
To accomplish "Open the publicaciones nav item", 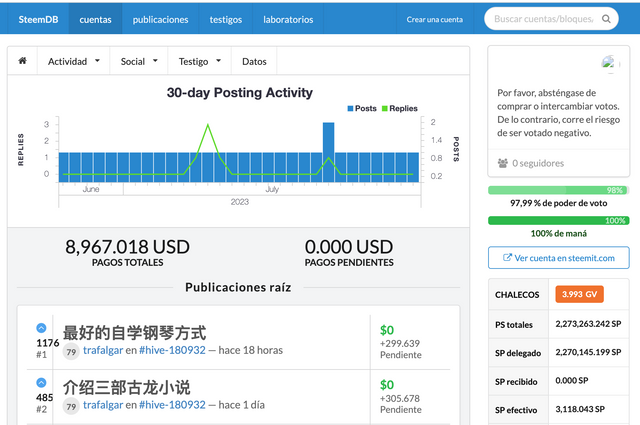I will coord(160,19).
